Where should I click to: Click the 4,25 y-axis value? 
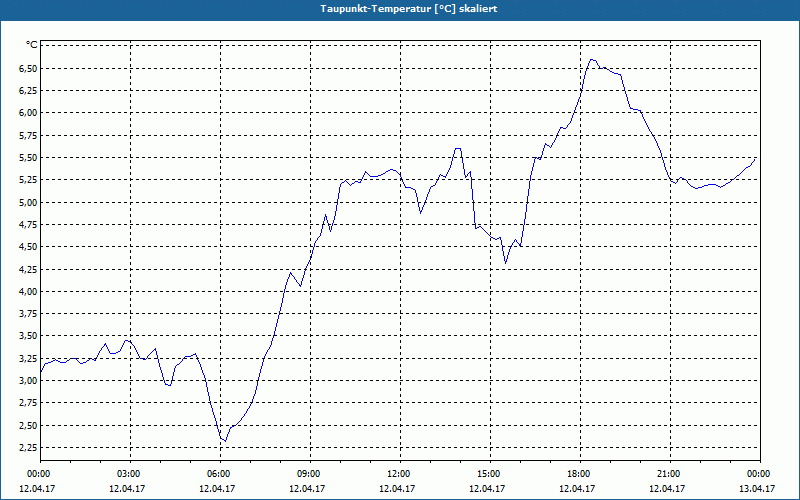pyautogui.click(x=28, y=269)
